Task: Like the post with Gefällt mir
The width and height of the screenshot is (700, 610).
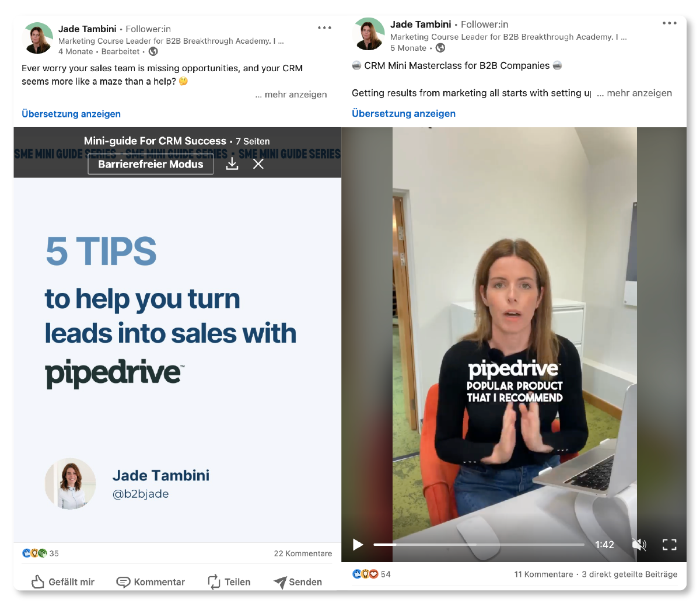Action: (63, 581)
